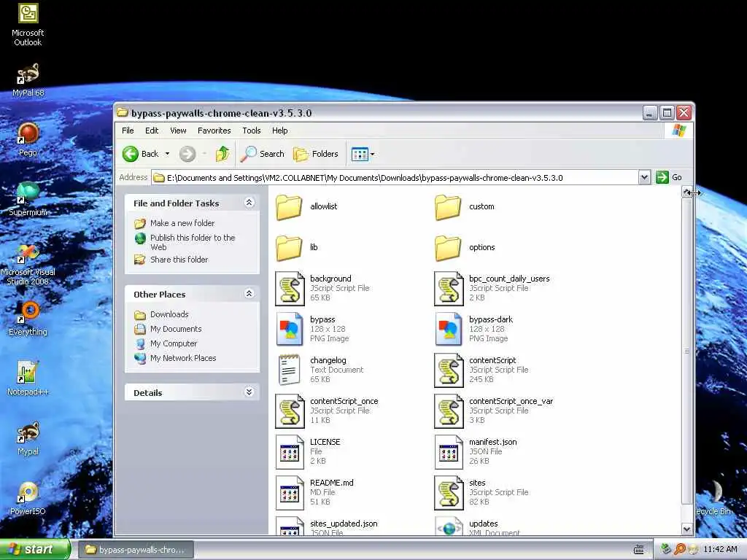Image resolution: width=747 pixels, height=560 pixels.
Task: Toggle the Folders pane button
Action: tap(315, 154)
